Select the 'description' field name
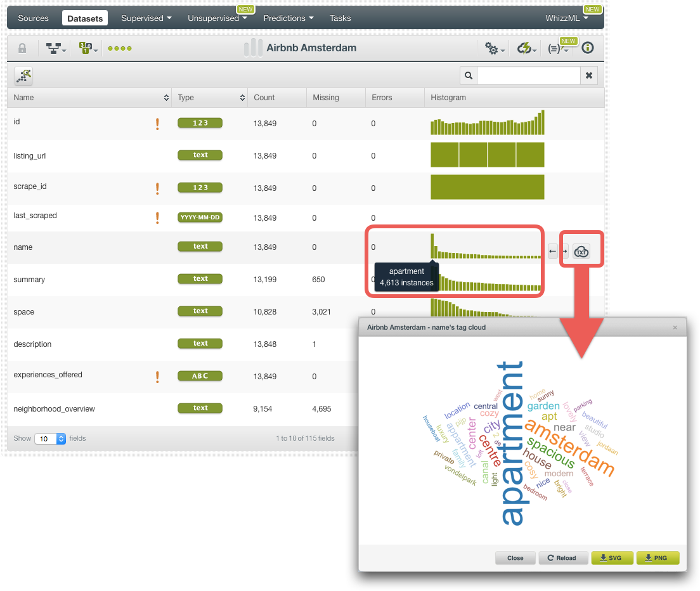The height and width of the screenshot is (591, 700). pyautogui.click(x=32, y=344)
